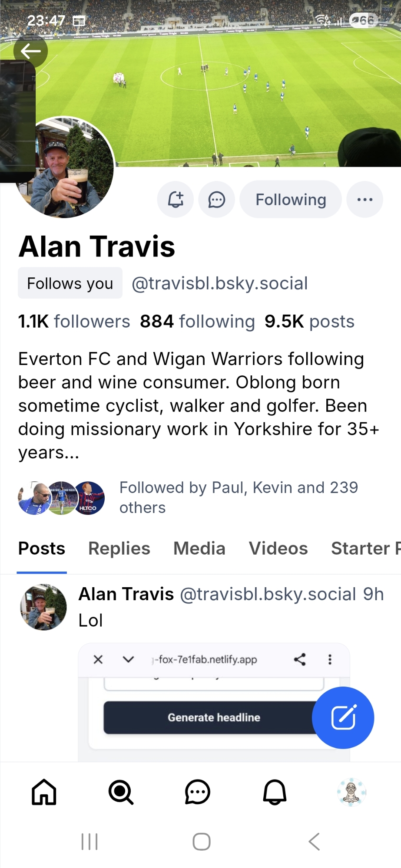The height and width of the screenshot is (868, 401).
Task: Switch to the Replies tab
Action: point(119,549)
